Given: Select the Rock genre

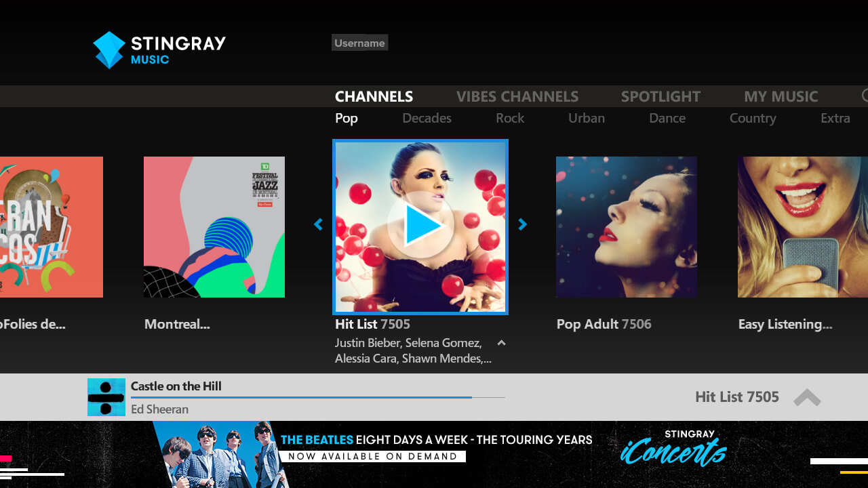Looking at the screenshot, I should 510,118.
